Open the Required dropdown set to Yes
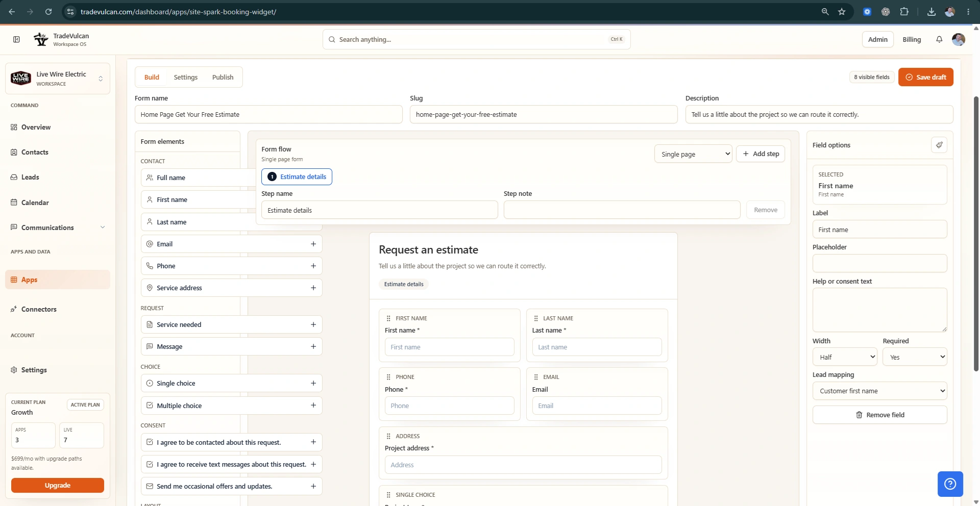This screenshot has height=506, width=980. tap(915, 357)
